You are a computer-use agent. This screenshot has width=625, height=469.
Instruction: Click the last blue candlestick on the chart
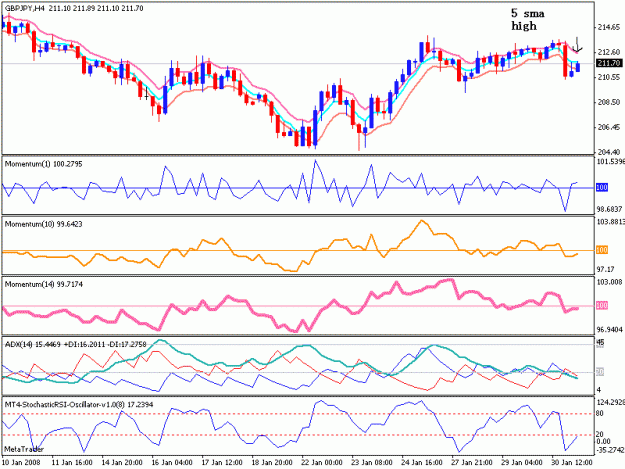[578, 67]
